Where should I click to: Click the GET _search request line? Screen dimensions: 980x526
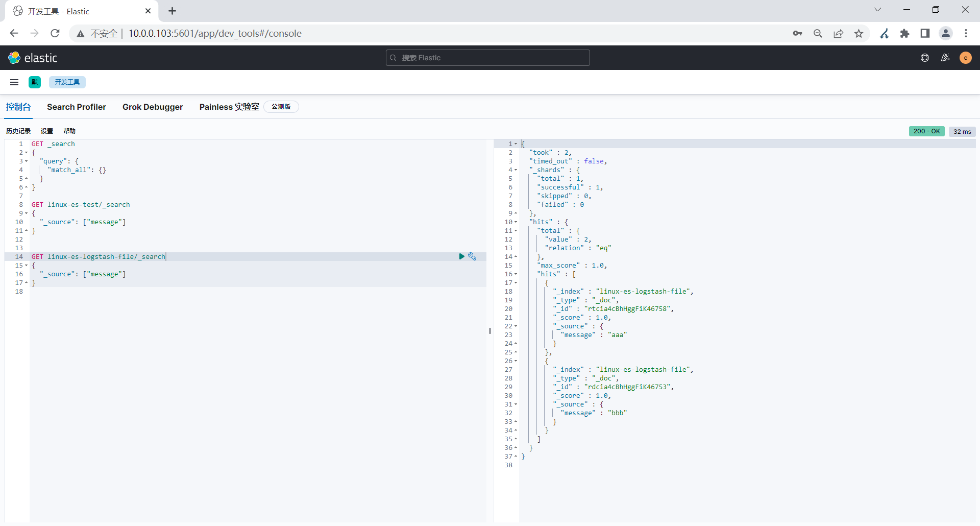click(53, 144)
